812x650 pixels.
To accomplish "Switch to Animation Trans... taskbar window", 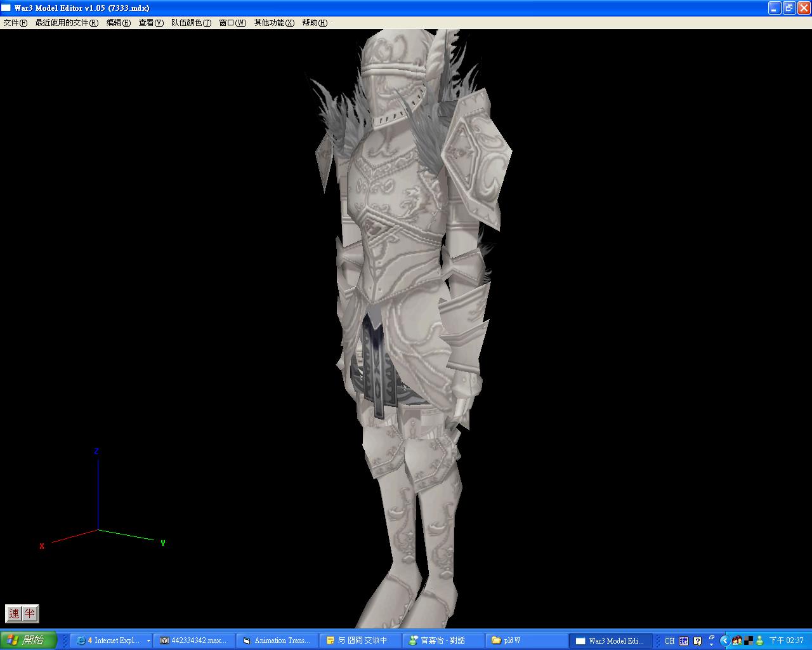I will pyautogui.click(x=277, y=640).
